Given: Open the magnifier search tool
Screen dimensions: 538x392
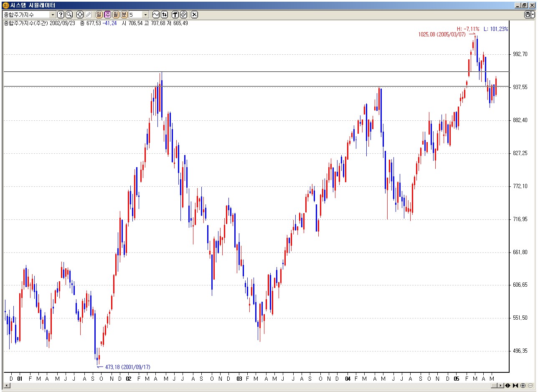Looking at the screenshot, I should coord(69,15).
